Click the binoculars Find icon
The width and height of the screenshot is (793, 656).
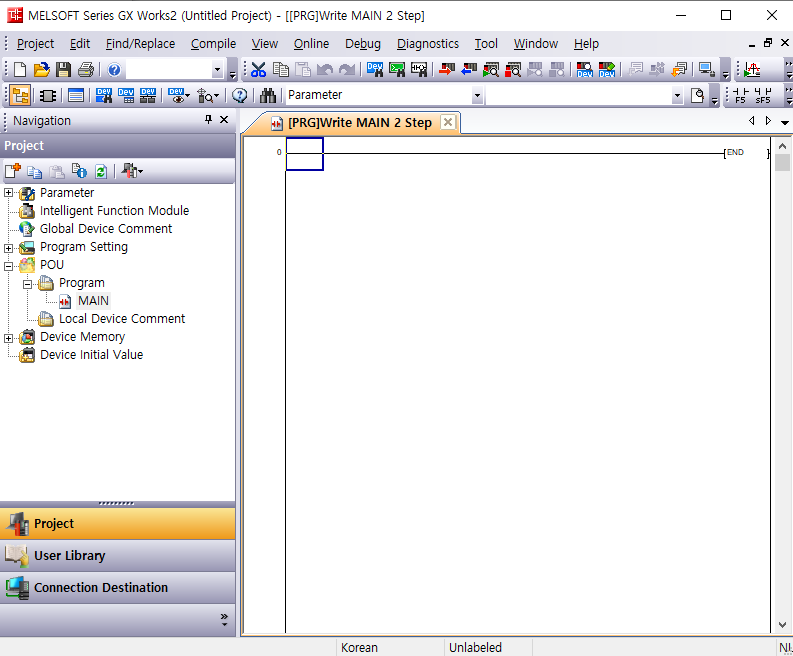pyautogui.click(x=268, y=95)
